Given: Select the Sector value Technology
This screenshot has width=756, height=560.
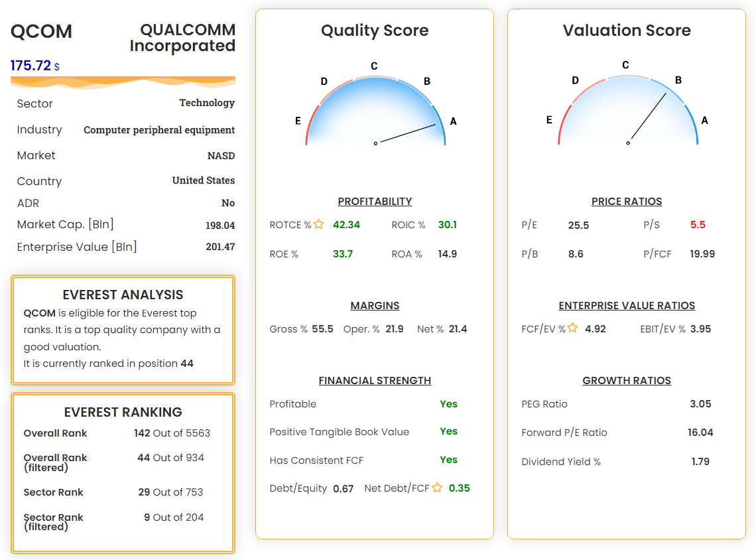Looking at the screenshot, I should pyautogui.click(x=207, y=103).
